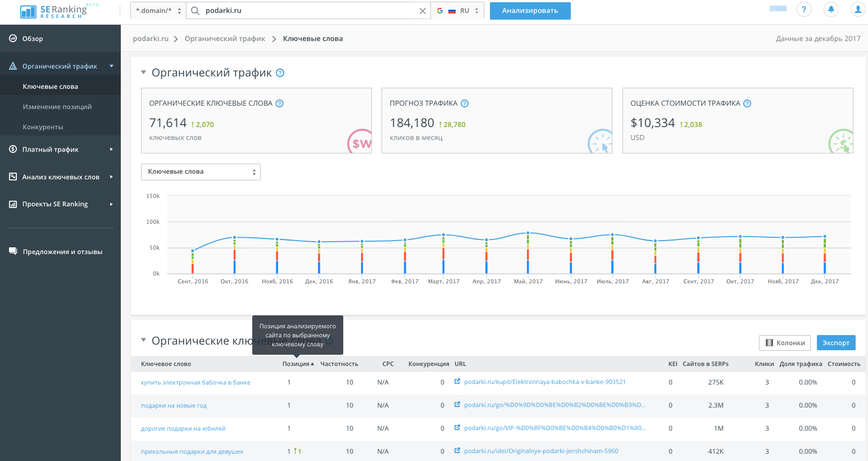Image resolution: width=868 pixels, height=461 pixels.
Task: Click the Анализ ключевых слов sidebar icon
Action: tap(13, 177)
